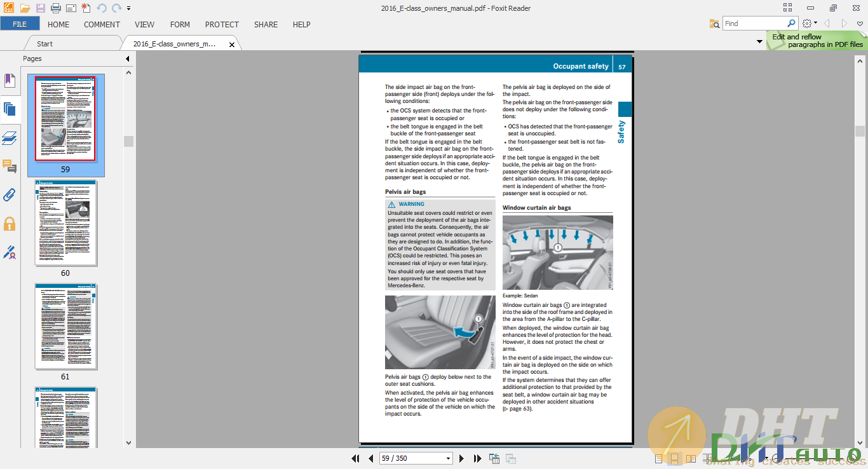Open the 59 / 350 page number dropdown

(x=449, y=458)
